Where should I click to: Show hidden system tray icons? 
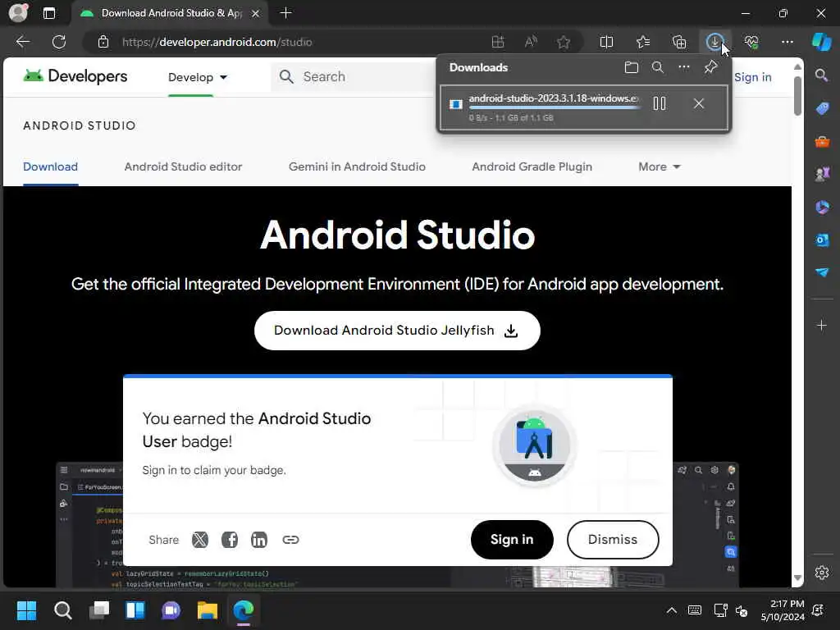click(671, 610)
